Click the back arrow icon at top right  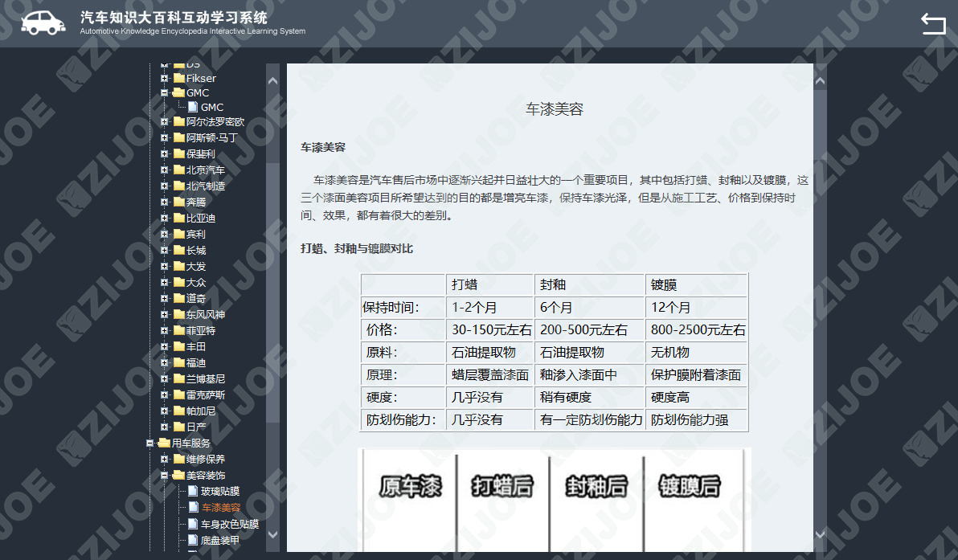(933, 24)
